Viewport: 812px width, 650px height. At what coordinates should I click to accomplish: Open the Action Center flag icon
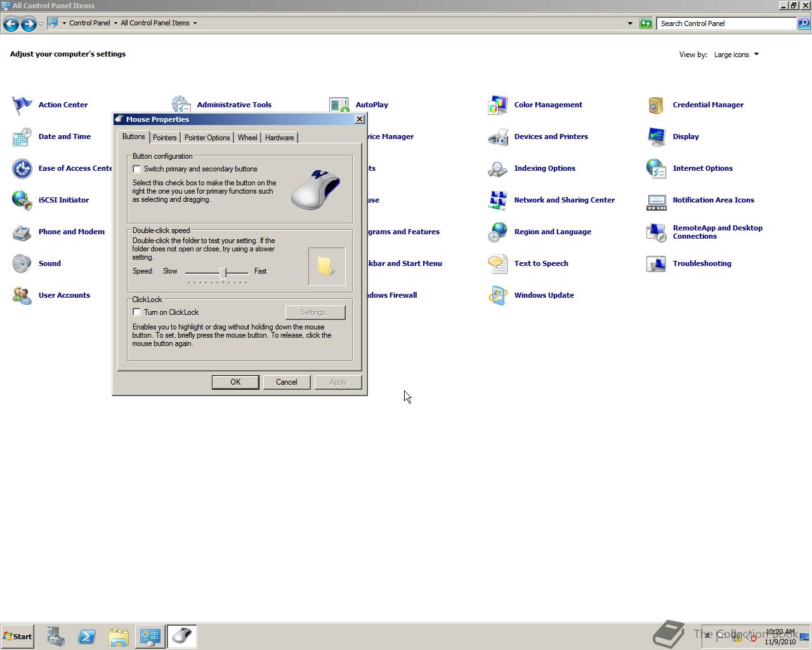click(22, 105)
